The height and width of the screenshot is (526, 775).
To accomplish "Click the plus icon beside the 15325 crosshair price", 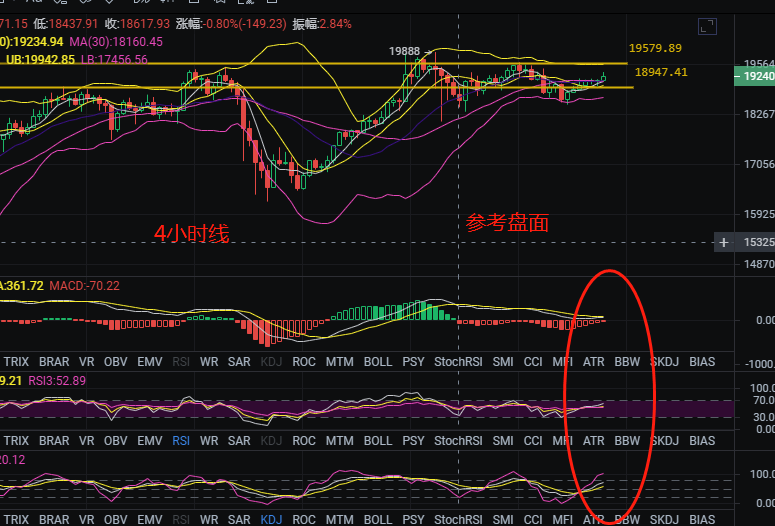I will click(724, 243).
